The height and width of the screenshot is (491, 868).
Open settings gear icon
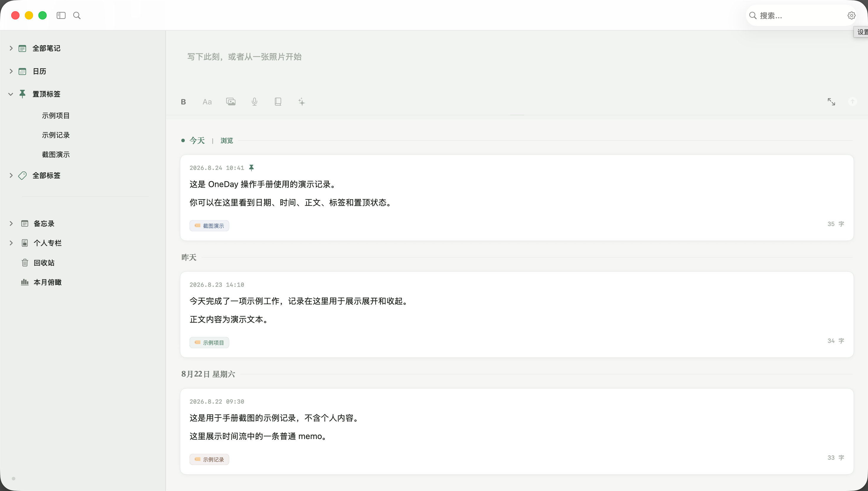tap(851, 16)
